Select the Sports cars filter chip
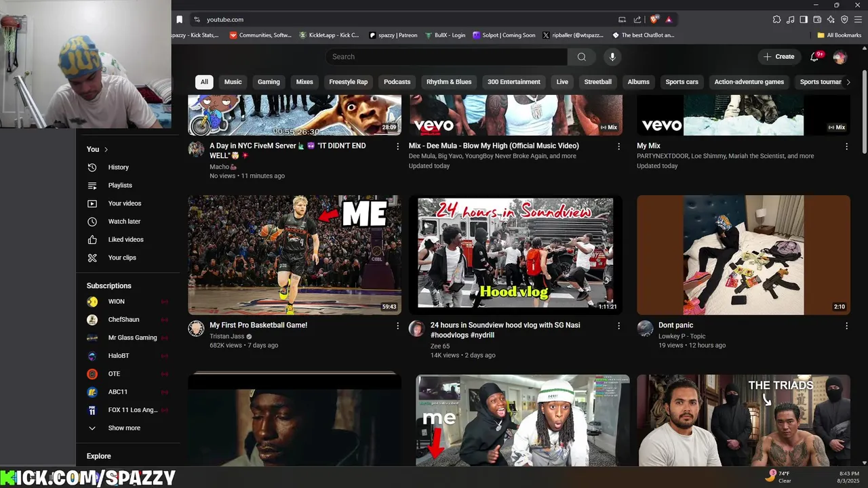This screenshot has height=488, width=868. [682, 82]
